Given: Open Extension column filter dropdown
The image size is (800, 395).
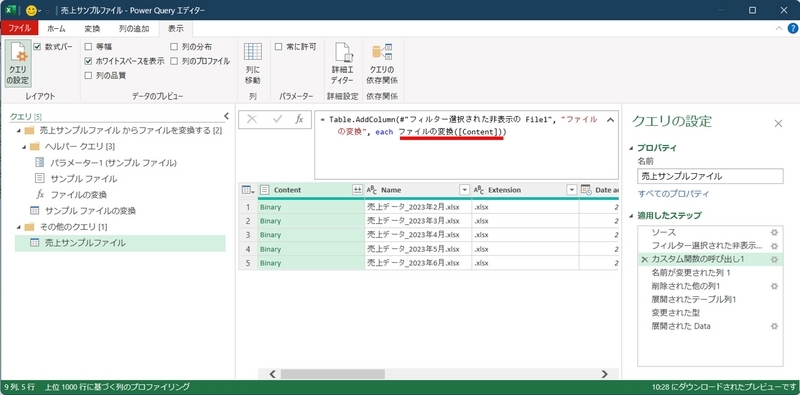Looking at the screenshot, I should [571, 190].
